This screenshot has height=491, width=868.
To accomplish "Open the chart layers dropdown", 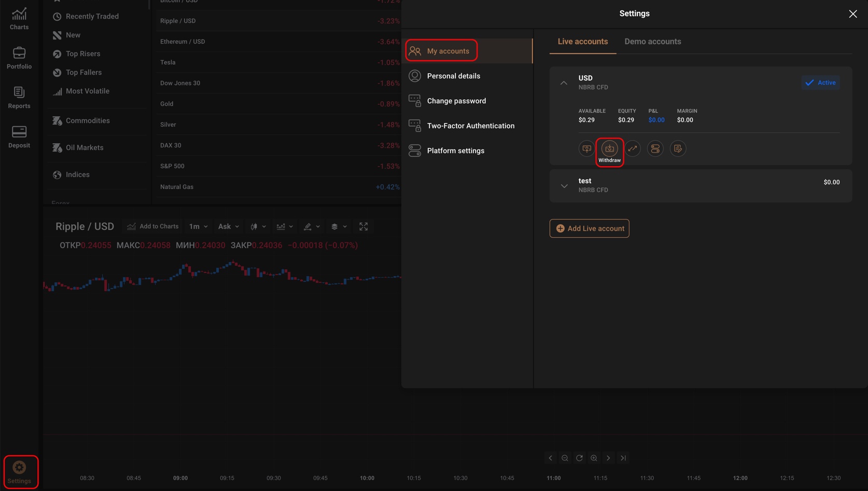I will (x=339, y=227).
